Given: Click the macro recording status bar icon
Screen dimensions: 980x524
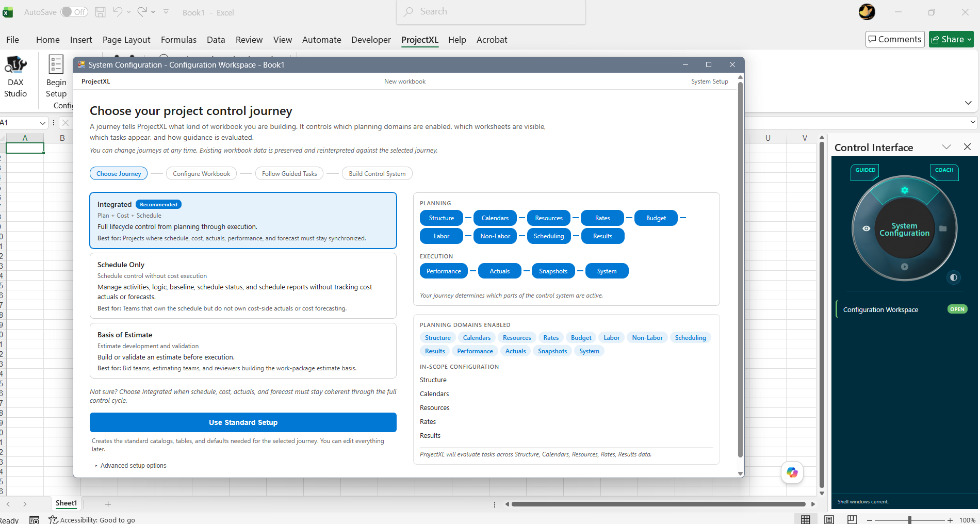Looking at the screenshot, I should coord(35,520).
